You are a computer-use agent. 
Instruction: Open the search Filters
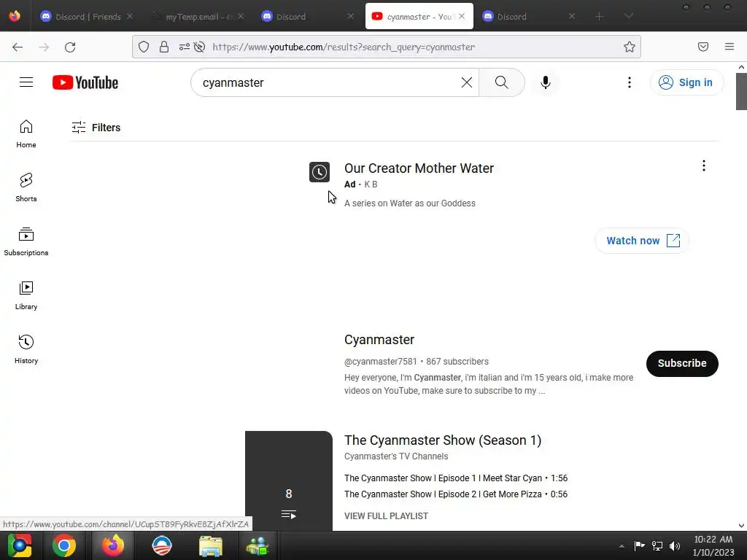96,128
